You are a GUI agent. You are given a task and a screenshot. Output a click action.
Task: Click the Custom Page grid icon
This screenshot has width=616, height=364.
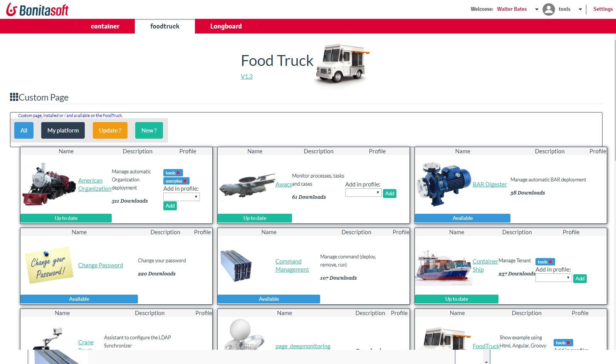click(x=14, y=97)
